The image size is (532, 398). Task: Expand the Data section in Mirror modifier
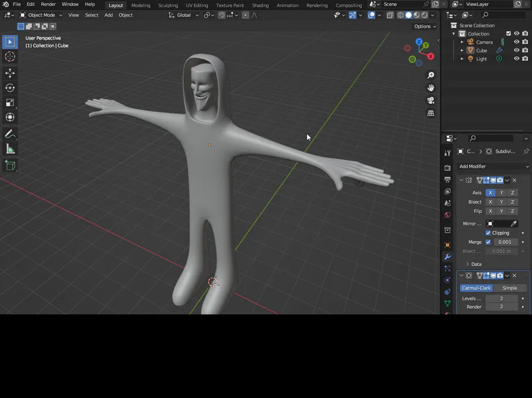[x=473, y=264]
